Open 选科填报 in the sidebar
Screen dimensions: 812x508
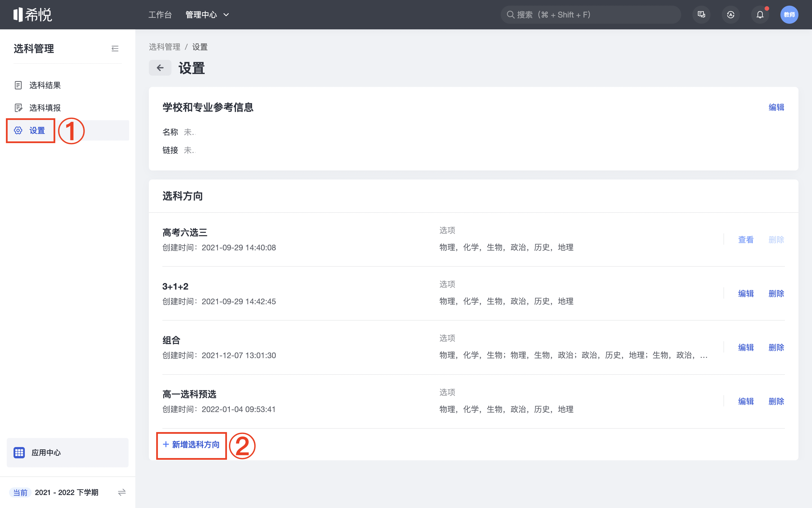tap(67, 108)
